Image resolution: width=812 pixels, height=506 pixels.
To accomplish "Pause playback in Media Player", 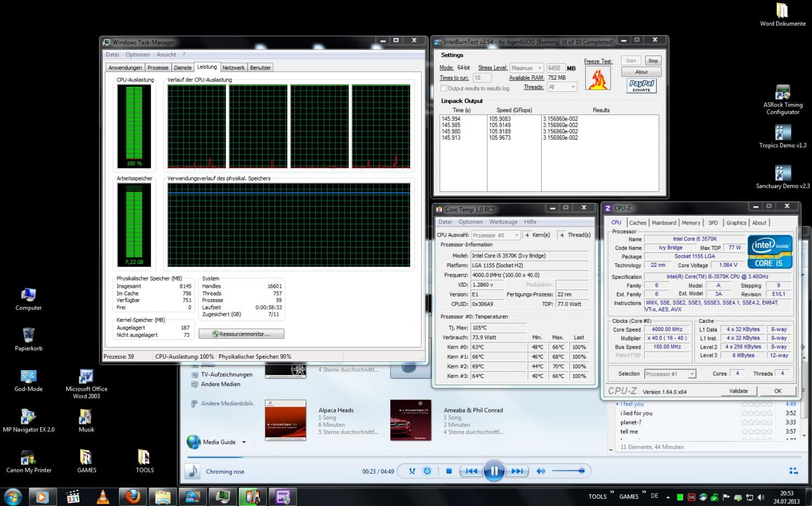I will [494, 471].
